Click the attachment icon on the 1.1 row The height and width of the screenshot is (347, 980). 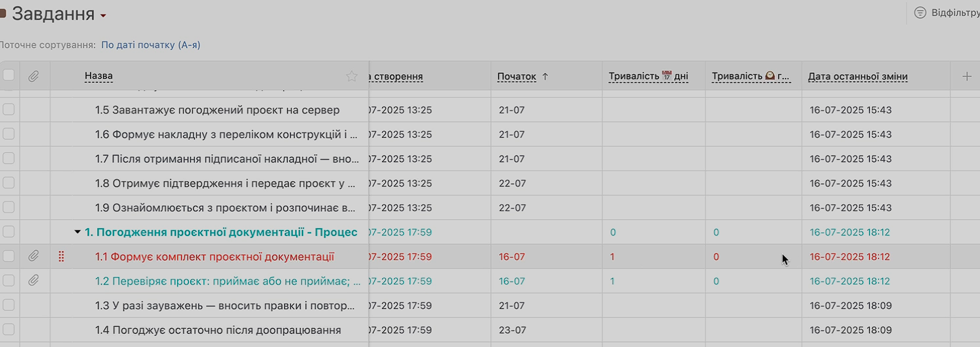34,256
